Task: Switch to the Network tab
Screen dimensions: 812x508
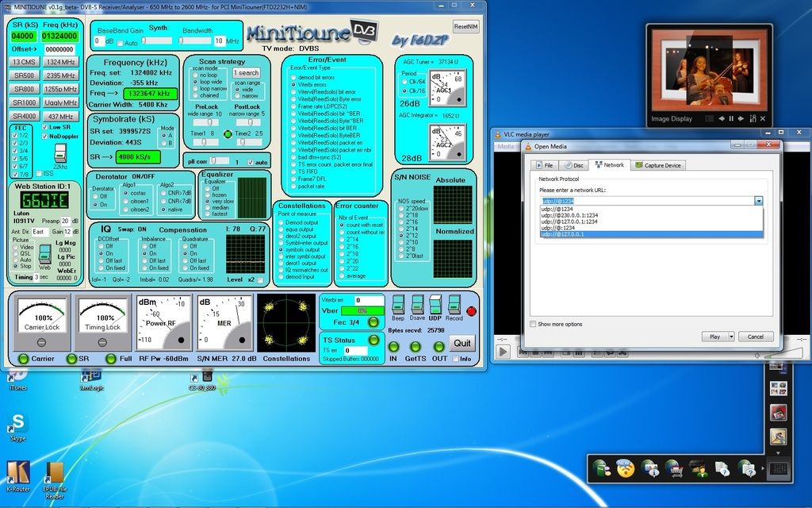Action: click(609, 165)
